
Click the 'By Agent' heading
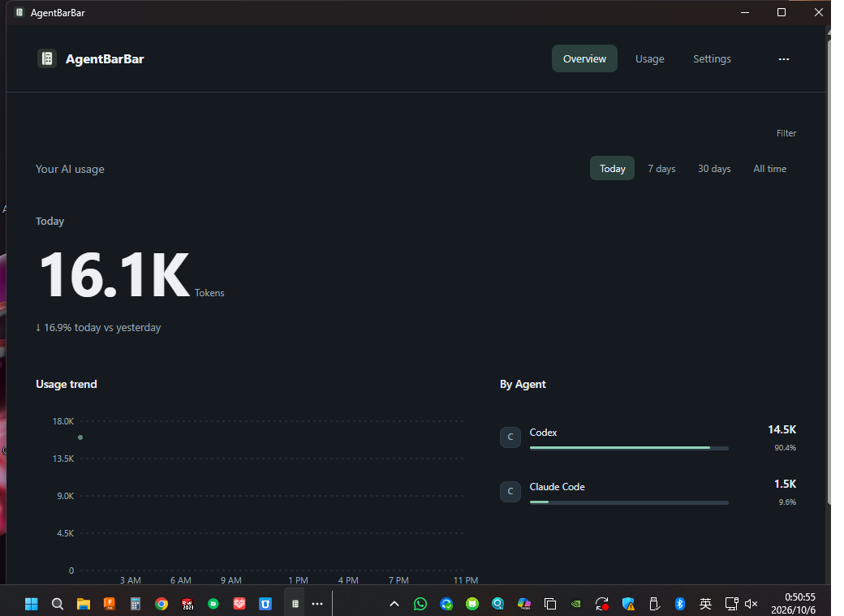tap(523, 384)
